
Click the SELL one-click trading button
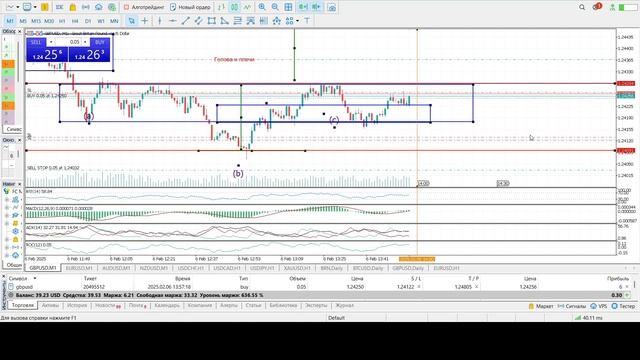click(36, 42)
